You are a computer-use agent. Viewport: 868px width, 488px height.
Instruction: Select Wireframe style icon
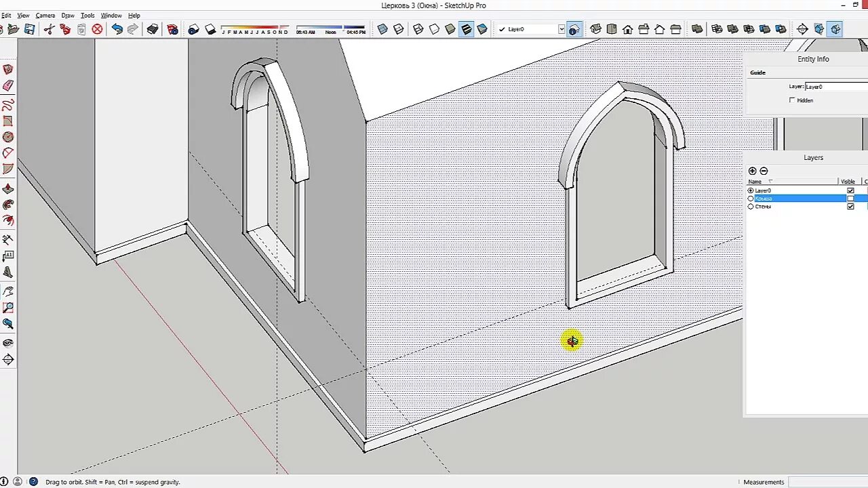418,29
